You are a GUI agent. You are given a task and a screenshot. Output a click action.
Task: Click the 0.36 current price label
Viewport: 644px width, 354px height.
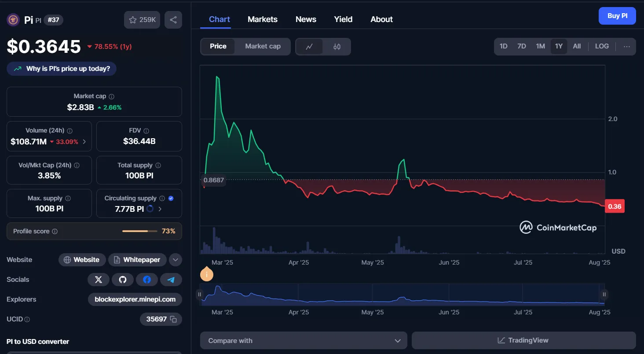[x=615, y=206]
